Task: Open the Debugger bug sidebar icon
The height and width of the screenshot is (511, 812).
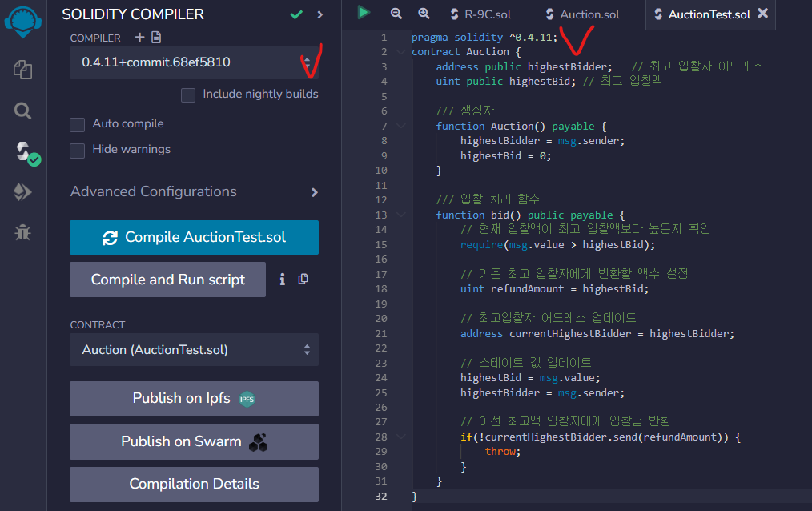Action: (22, 232)
